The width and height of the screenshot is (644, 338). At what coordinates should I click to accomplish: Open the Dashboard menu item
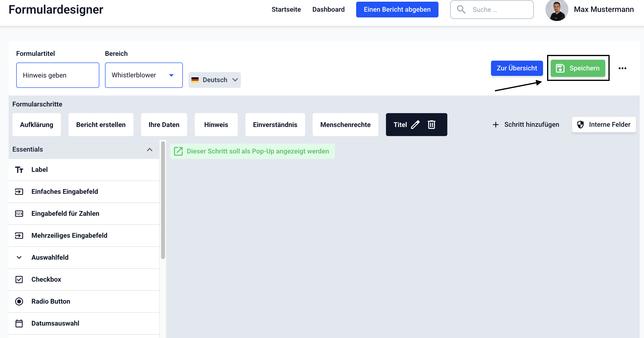point(328,10)
